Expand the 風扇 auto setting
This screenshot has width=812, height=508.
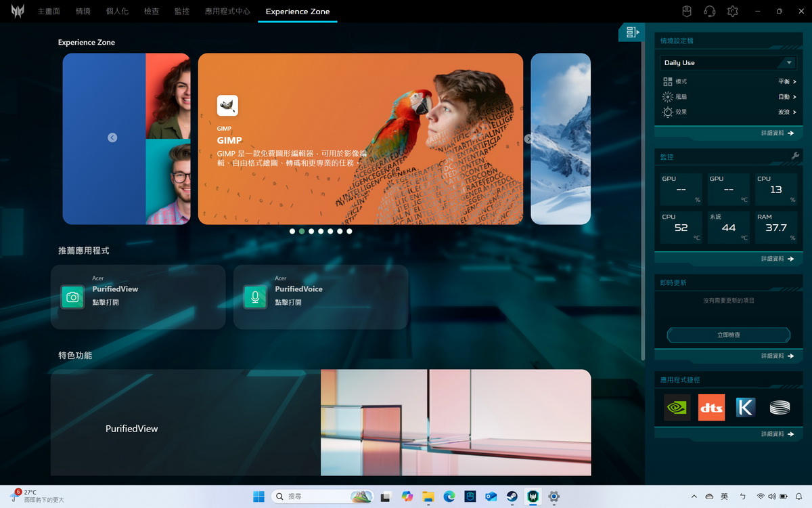pyautogui.click(x=786, y=97)
